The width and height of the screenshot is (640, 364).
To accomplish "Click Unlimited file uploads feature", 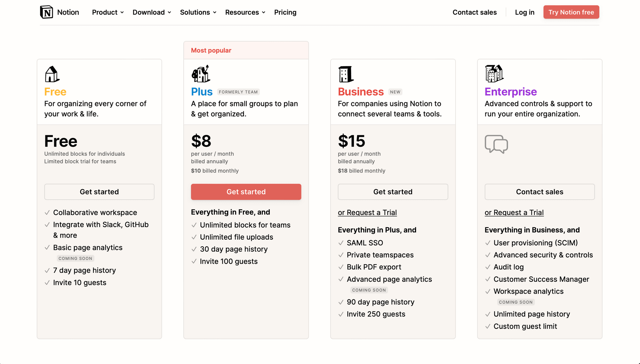I will click(236, 237).
